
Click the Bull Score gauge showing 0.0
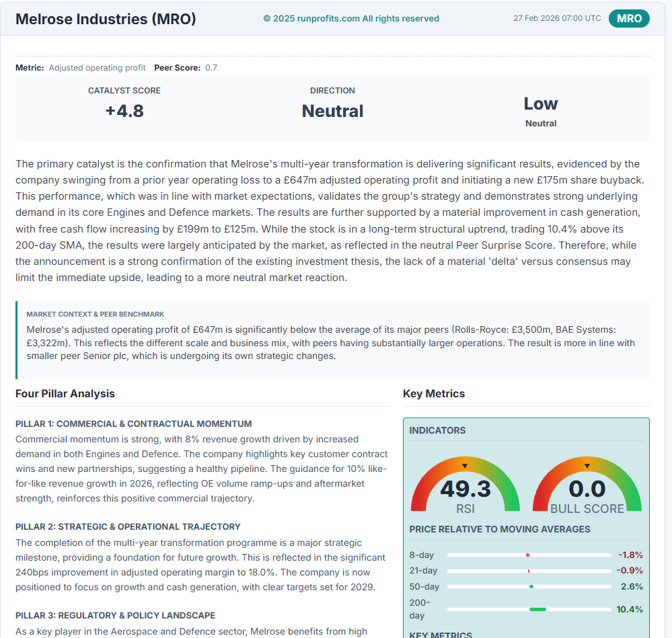coord(587,485)
